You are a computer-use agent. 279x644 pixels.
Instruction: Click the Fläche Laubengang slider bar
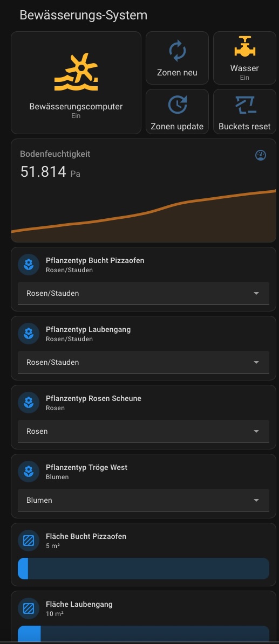(x=144, y=634)
